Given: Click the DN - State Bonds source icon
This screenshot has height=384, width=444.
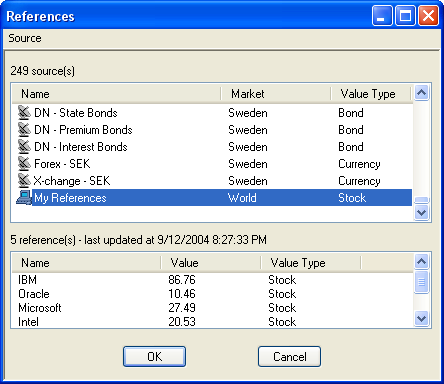Looking at the screenshot, I should tap(24, 113).
